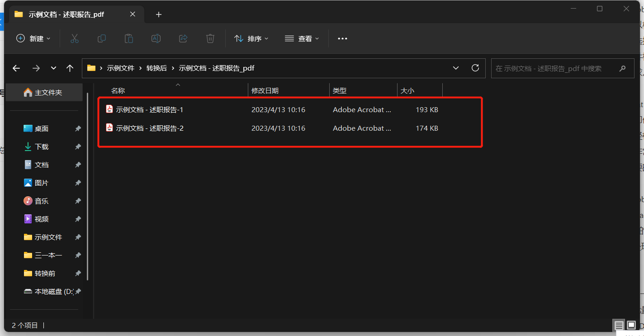
Task: Refresh the current folder view
Action: [475, 68]
